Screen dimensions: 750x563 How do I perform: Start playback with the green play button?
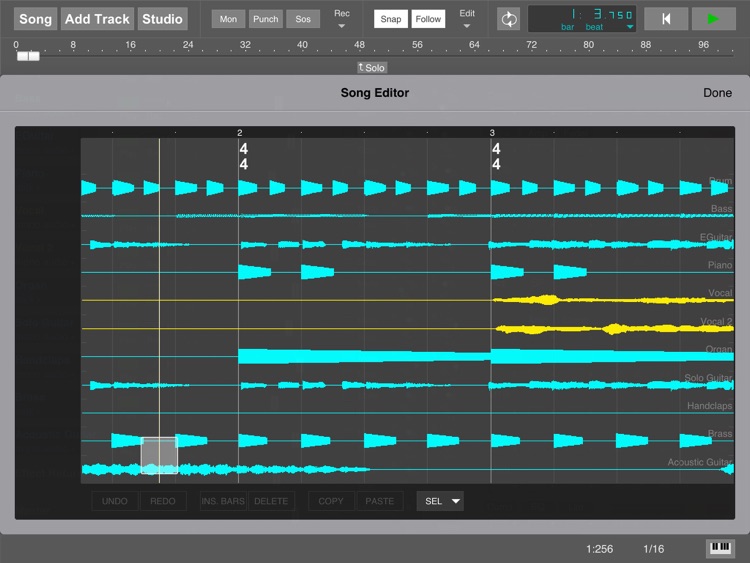[713, 19]
